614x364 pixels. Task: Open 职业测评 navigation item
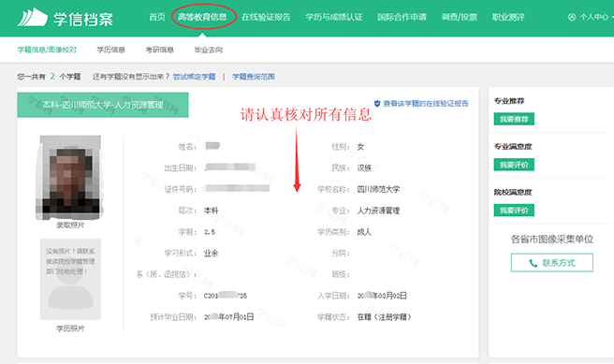pos(508,17)
